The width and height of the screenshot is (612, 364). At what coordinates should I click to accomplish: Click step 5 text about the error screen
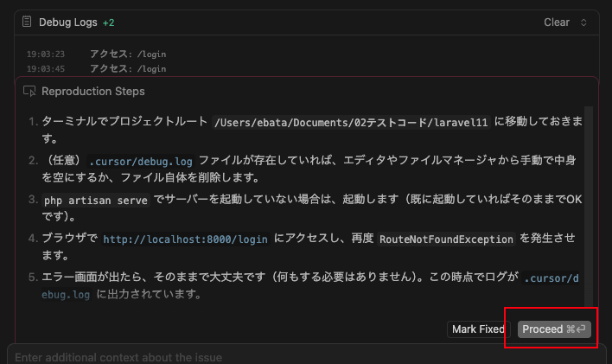point(259,278)
